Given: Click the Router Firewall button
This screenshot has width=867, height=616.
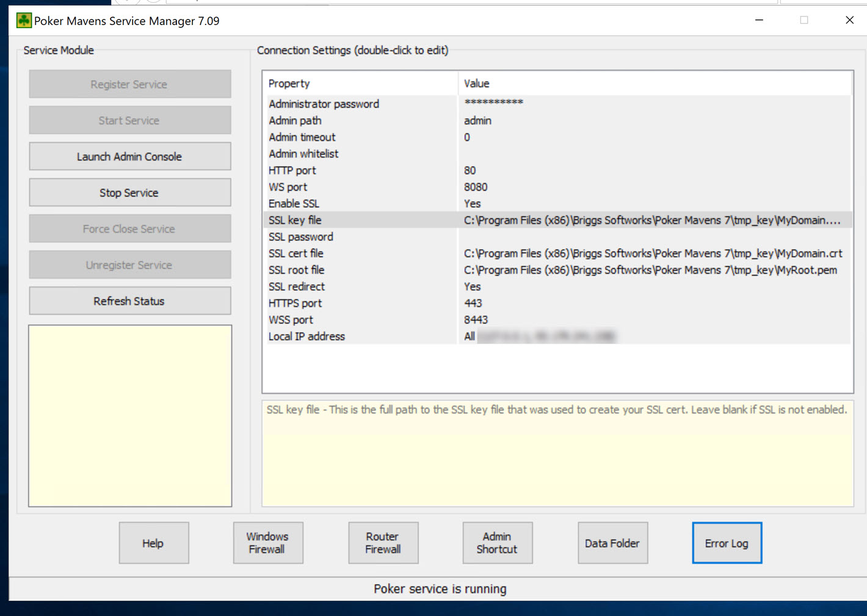Looking at the screenshot, I should pos(383,543).
